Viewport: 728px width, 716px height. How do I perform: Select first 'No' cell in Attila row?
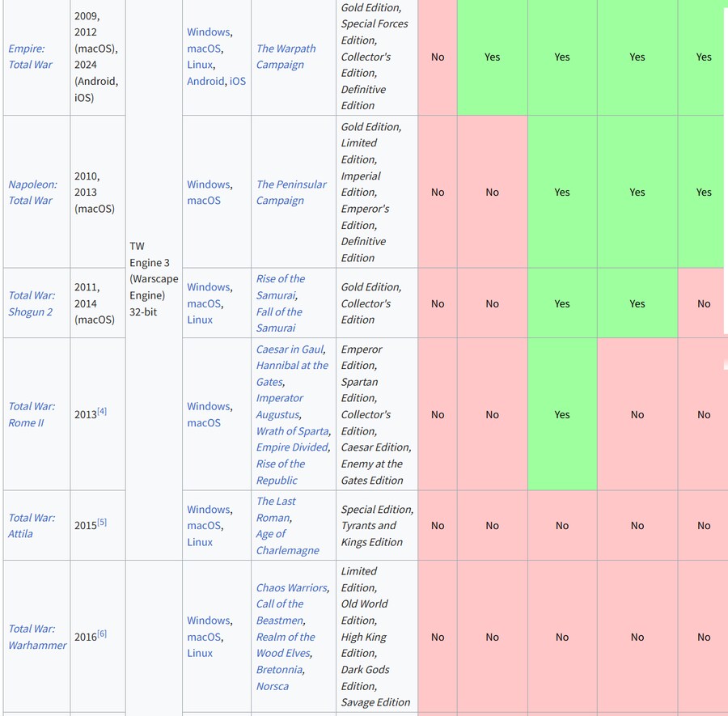pos(438,525)
